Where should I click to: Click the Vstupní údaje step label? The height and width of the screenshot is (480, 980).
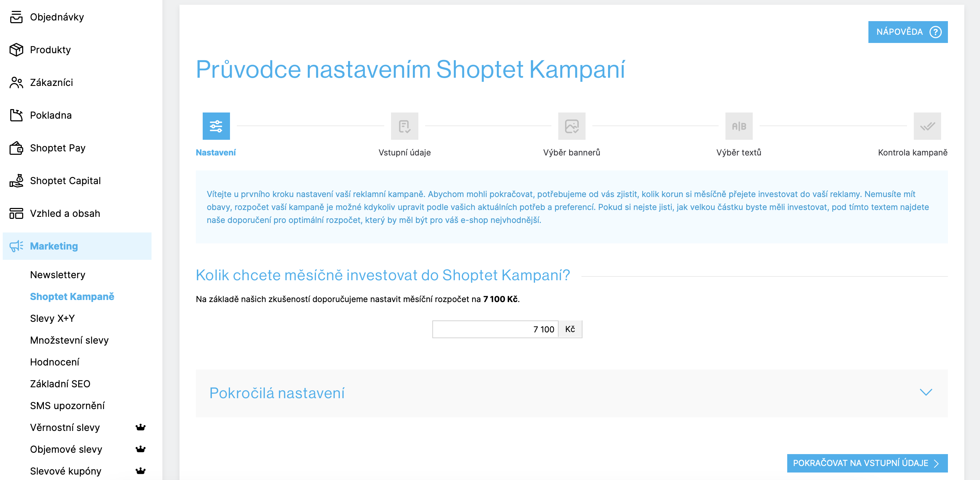(404, 152)
